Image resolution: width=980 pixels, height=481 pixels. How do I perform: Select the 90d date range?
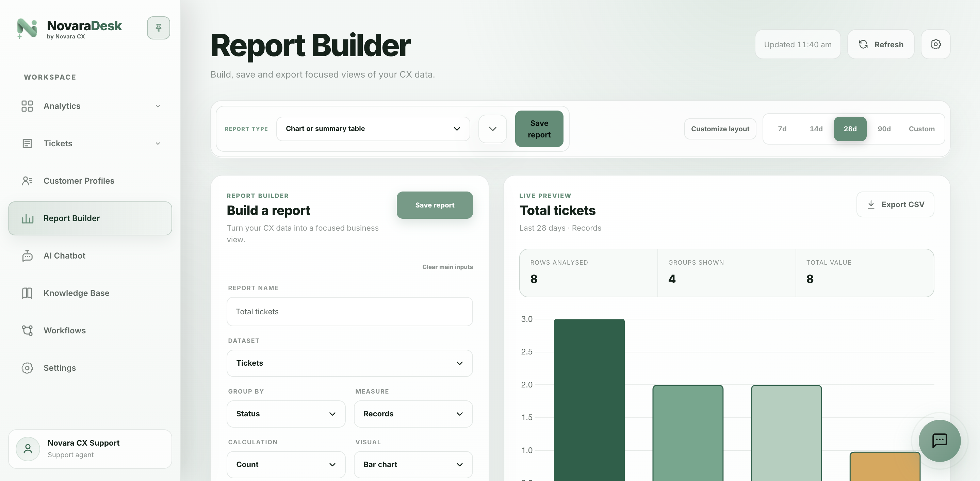[884, 129]
